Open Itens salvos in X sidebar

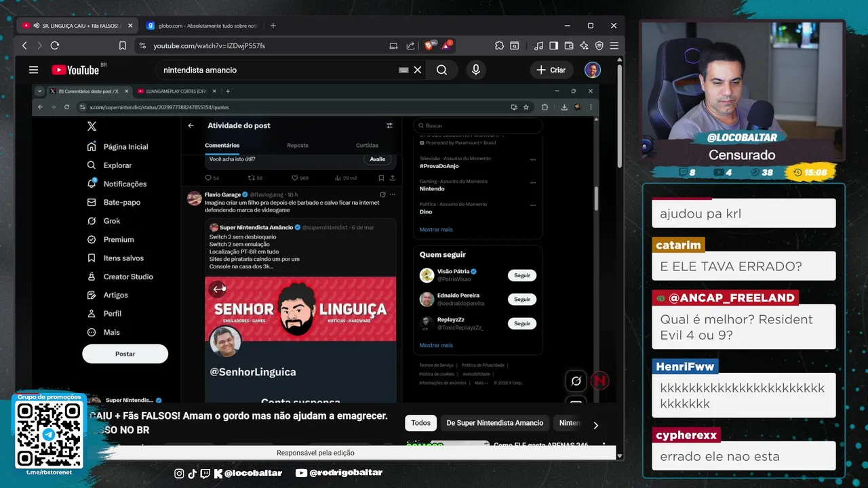pos(115,258)
